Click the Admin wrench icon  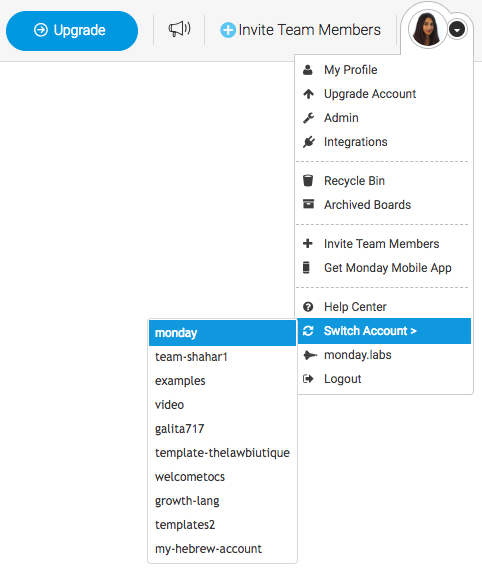308,118
